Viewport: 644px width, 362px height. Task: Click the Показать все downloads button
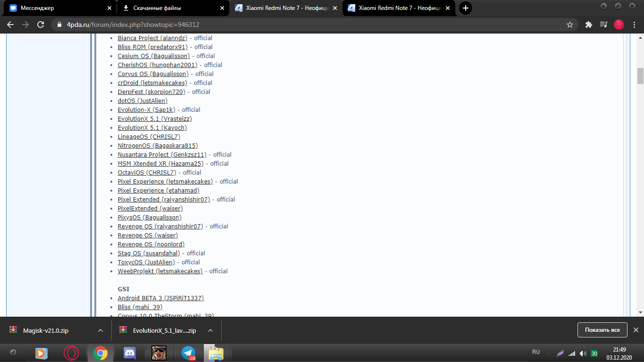(602, 330)
